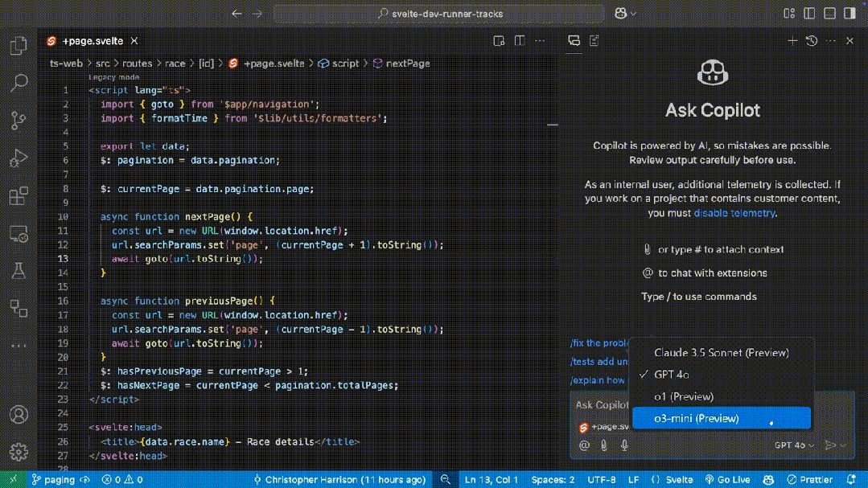Toggle the primary sidebar layout button
868x488 pixels.
tap(809, 14)
